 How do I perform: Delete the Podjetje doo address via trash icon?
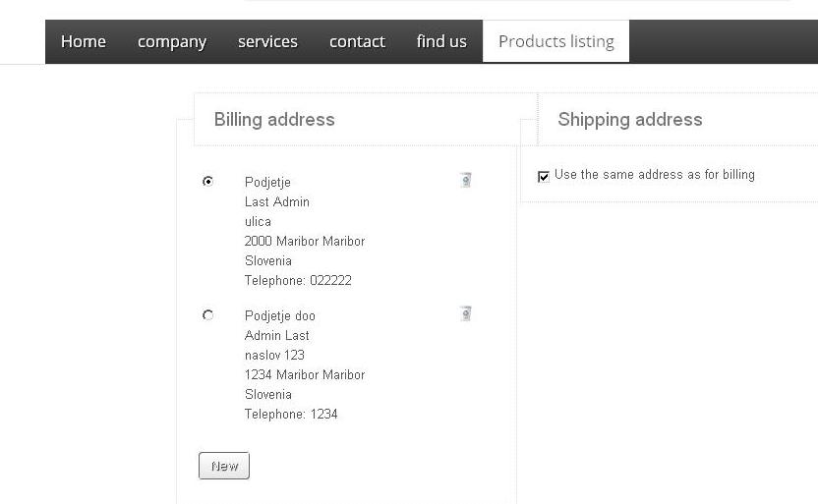pos(465,313)
